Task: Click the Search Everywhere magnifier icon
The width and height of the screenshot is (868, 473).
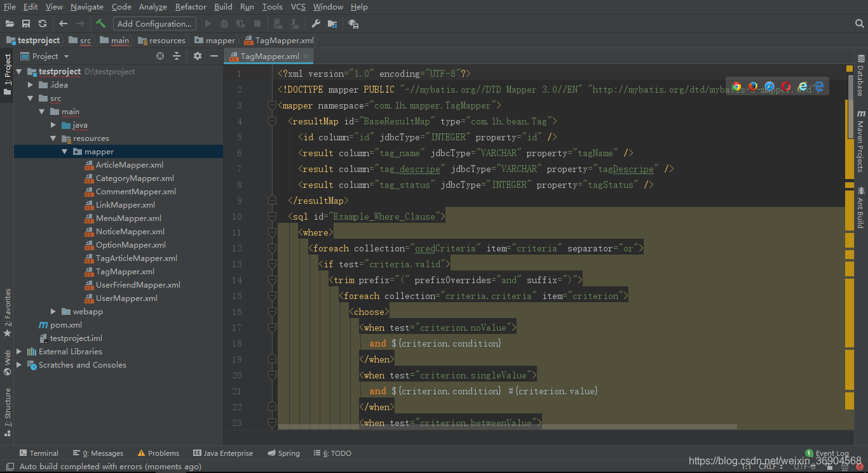Action: pyautogui.click(x=859, y=23)
